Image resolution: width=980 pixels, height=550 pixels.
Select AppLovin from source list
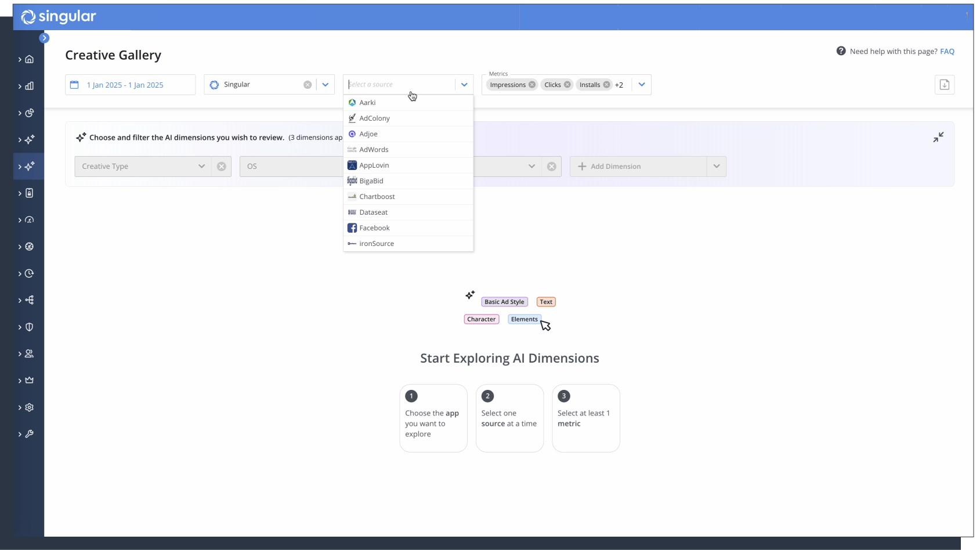coord(408,165)
